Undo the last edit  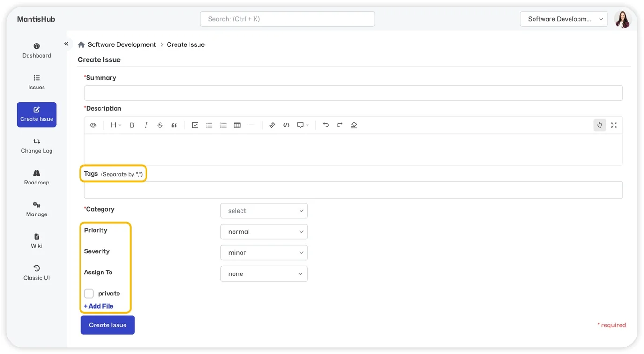pos(326,125)
